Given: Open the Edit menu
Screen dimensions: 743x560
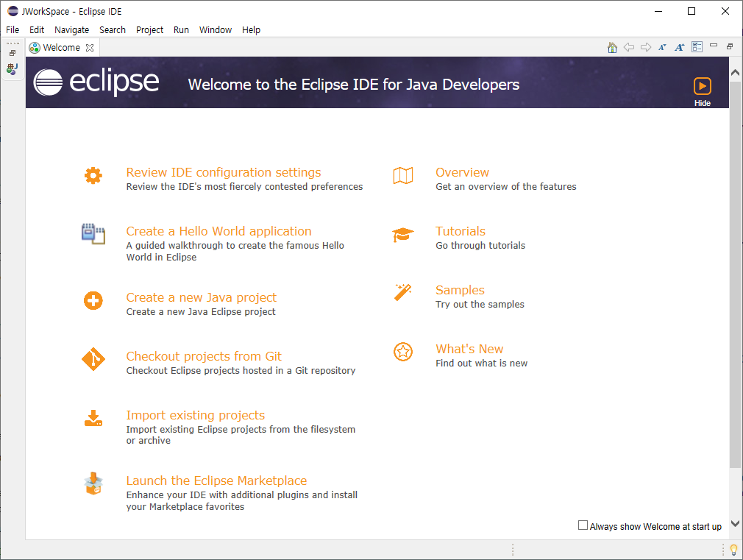Looking at the screenshot, I should pyautogui.click(x=37, y=30).
